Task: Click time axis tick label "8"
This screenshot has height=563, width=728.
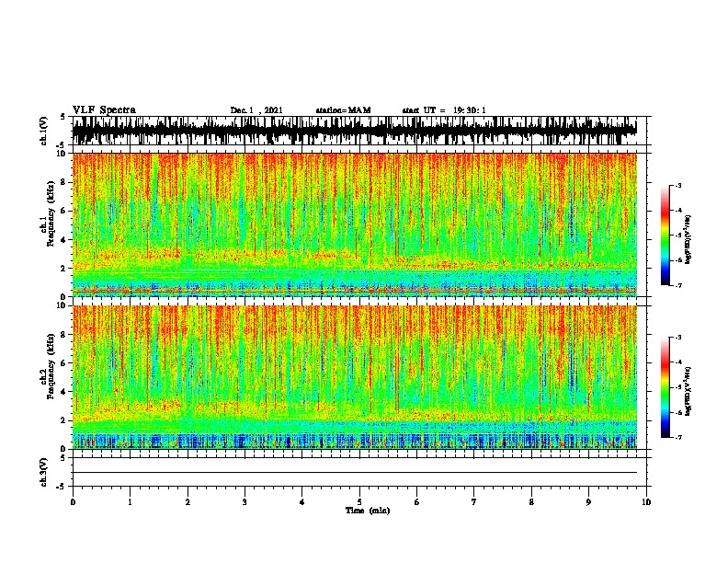Action: [x=531, y=502]
